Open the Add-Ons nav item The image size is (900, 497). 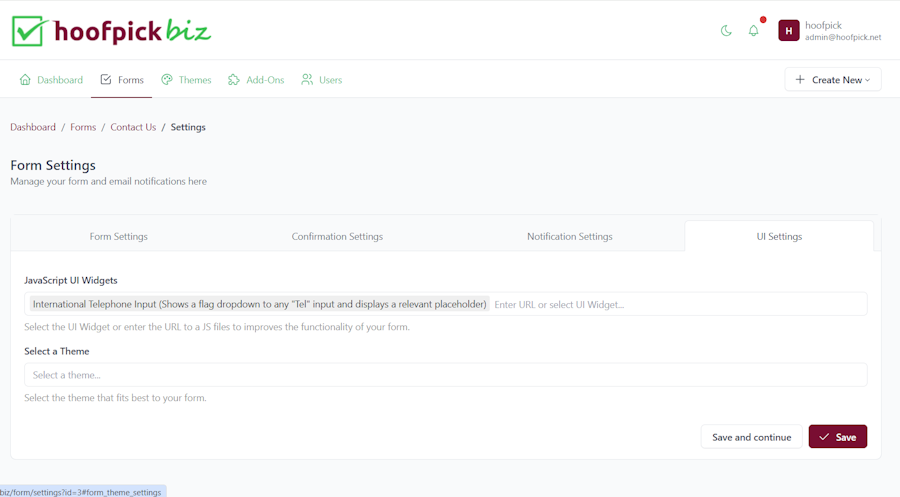point(256,80)
